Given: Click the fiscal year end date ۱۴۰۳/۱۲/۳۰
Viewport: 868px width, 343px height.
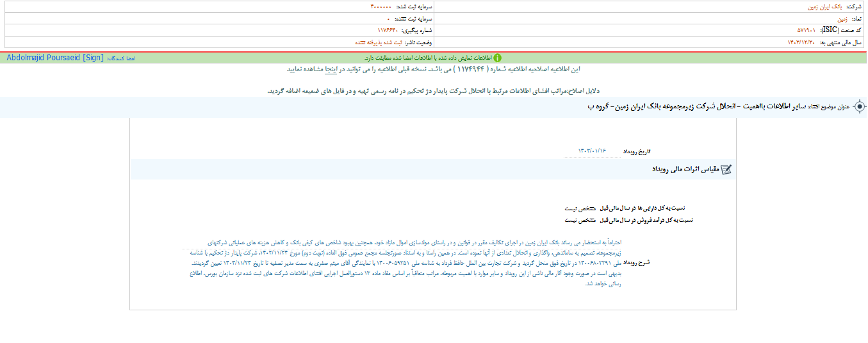Looking at the screenshot, I should tap(801, 42).
